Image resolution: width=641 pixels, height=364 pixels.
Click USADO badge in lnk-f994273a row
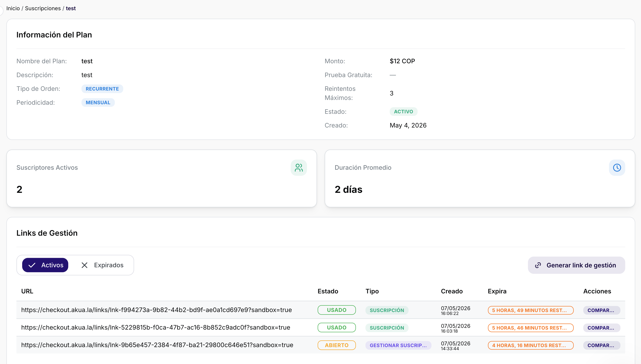[x=337, y=310]
